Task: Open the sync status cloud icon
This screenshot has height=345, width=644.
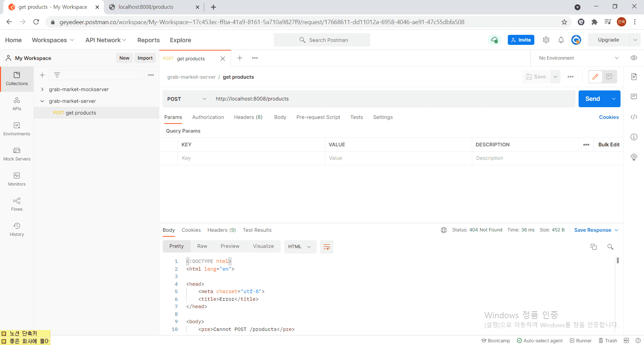Action: pos(494,40)
